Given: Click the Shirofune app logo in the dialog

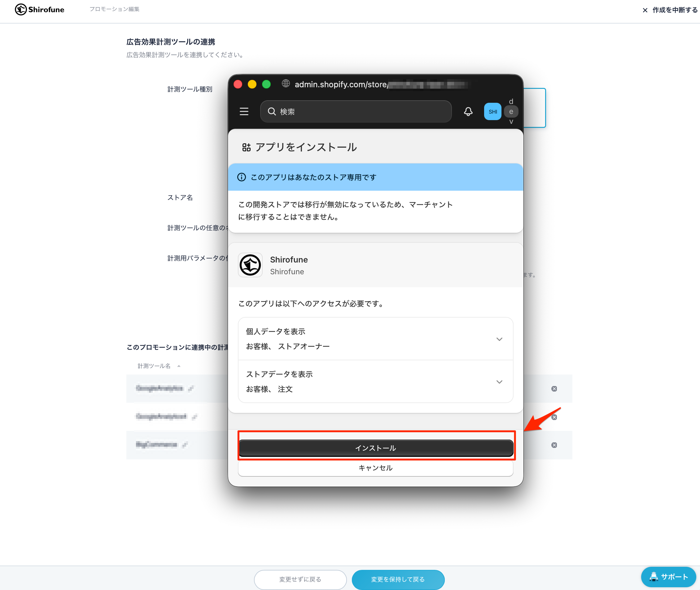Looking at the screenshot, I should (250, 265).
